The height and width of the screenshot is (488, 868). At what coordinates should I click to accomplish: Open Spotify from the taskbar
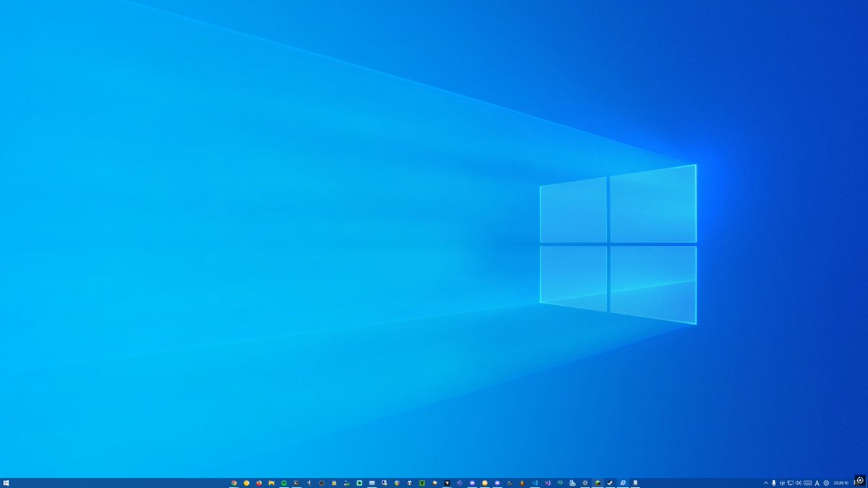[x=284, y=483]
